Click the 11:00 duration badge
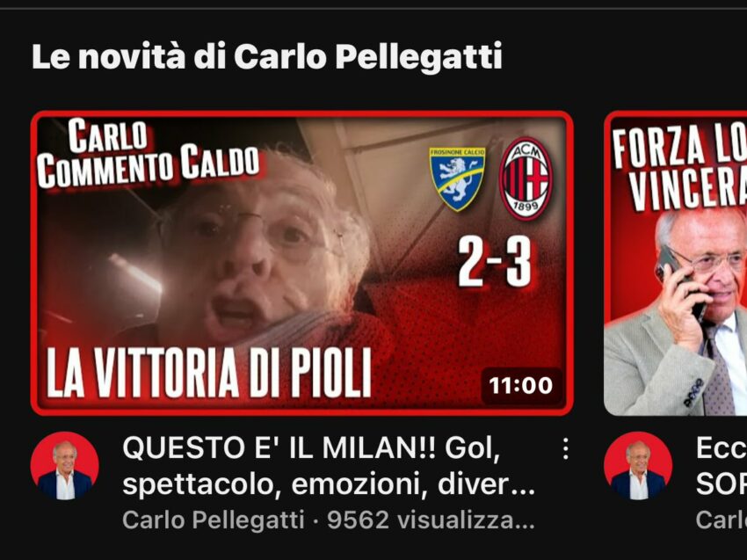Screen dimensions: 747x560 521,385
